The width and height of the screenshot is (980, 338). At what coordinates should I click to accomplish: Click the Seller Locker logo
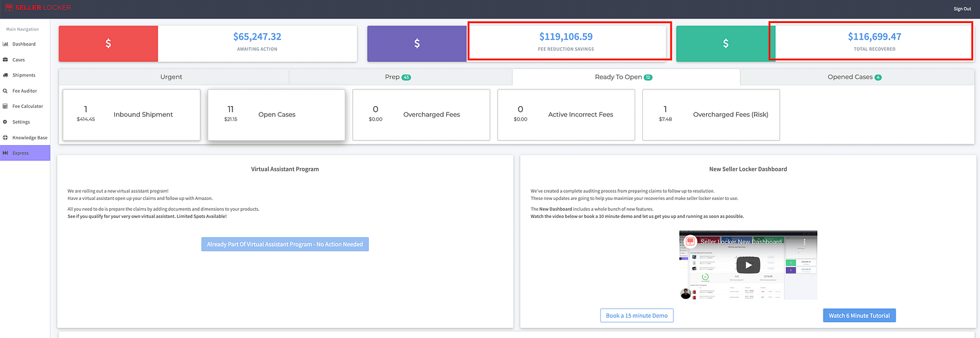(x=38, y=8)
